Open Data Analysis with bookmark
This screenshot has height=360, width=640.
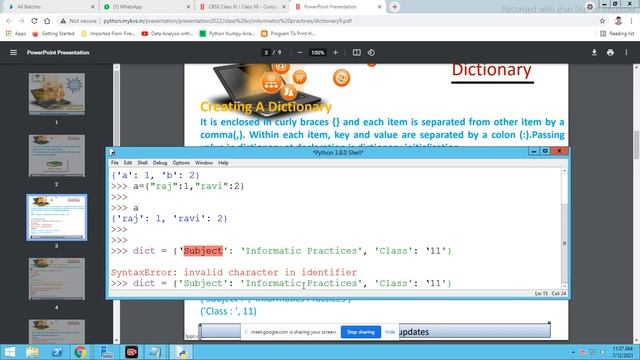tap(167, 33)
